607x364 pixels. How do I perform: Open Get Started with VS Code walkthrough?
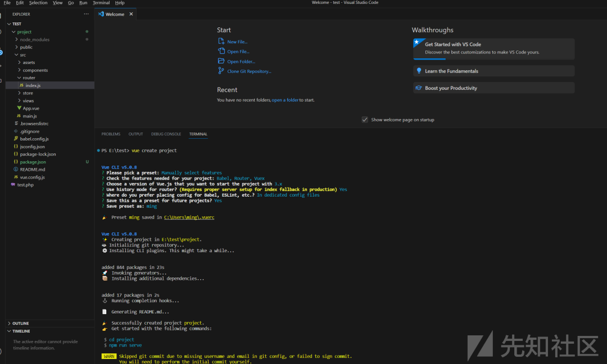tap(494, 49)
